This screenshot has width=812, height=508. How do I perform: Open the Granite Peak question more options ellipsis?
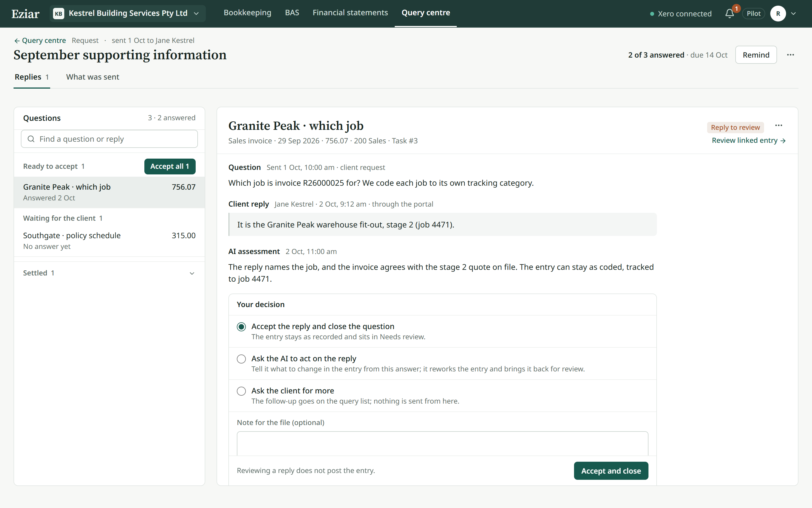point(779,125)
